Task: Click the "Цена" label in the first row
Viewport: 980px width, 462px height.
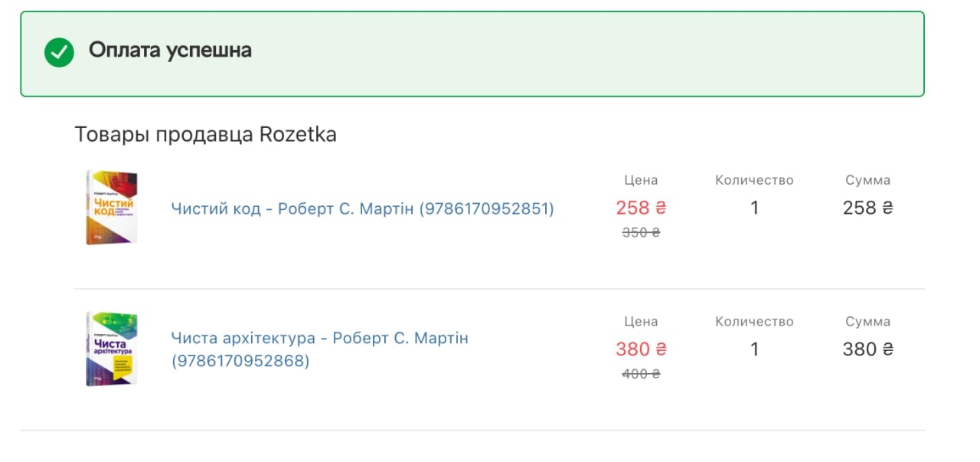Action: click(641, 180)
